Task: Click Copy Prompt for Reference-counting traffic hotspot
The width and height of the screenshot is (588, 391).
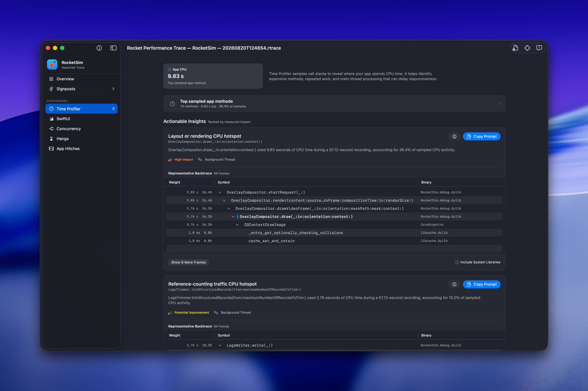Action: coord(482,285)
